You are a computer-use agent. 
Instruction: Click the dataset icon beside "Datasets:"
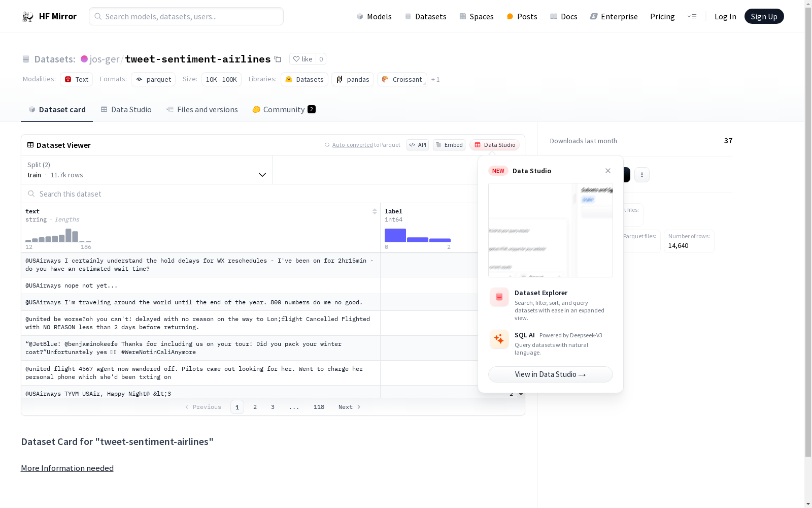[26, 59]
